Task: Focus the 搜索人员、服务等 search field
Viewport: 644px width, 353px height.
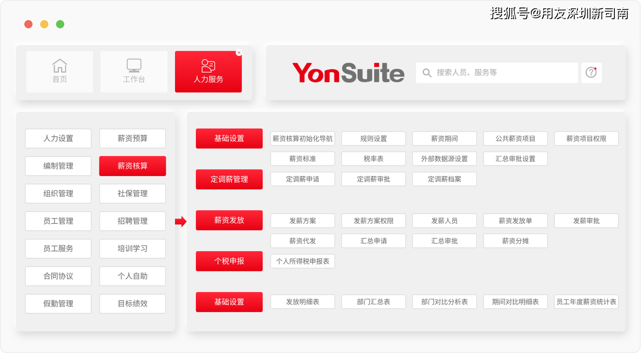Action: [x=497, y=73]
